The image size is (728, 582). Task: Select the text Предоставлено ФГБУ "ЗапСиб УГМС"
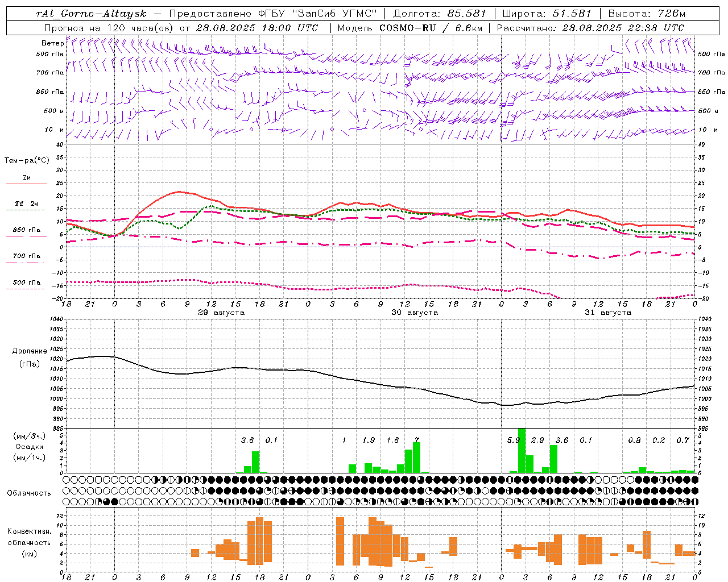(x=274, y=14)
